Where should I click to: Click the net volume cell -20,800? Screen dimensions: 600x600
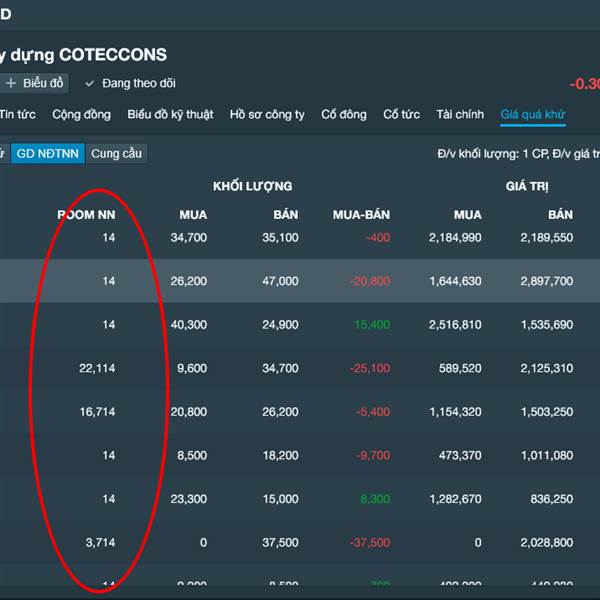click(x=370, y=281)
